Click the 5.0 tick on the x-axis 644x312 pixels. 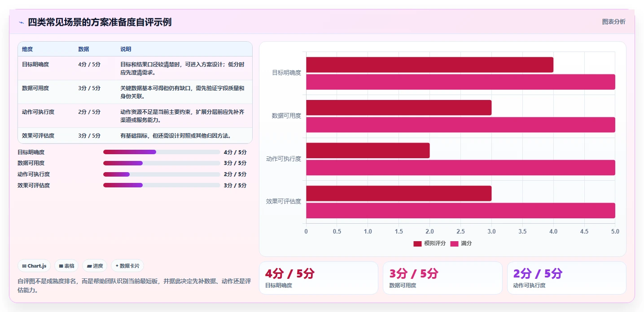coord(615,231)
